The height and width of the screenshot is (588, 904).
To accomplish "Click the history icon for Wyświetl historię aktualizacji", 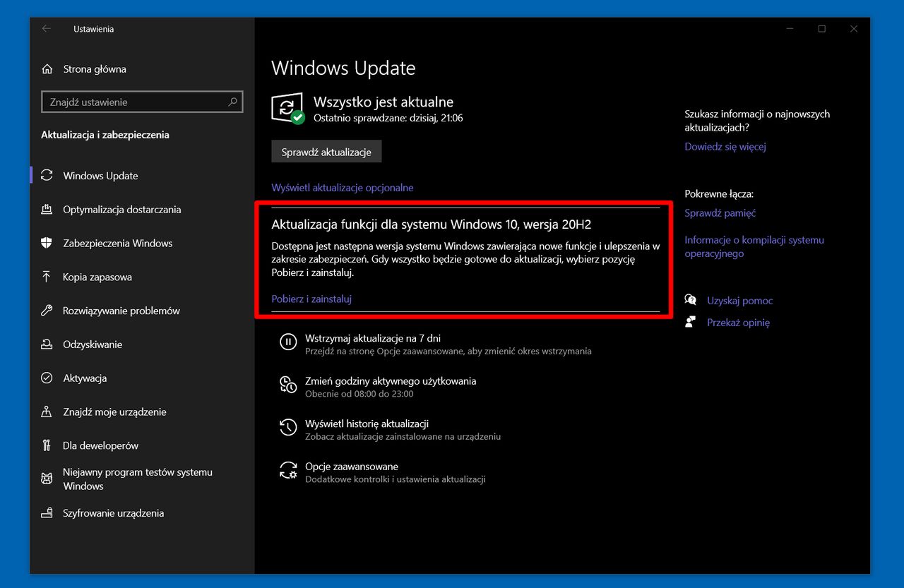I will 288,428.
